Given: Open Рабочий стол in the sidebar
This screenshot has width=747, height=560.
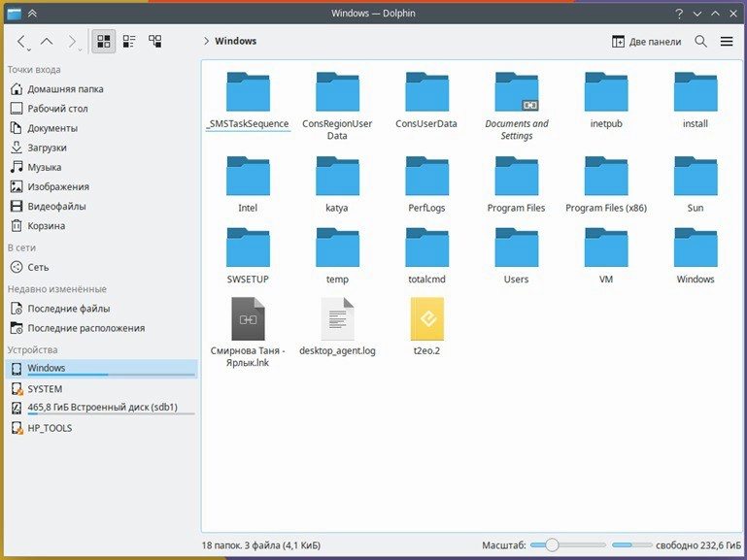Looking at the screenshot, I should tap(101, 109).
